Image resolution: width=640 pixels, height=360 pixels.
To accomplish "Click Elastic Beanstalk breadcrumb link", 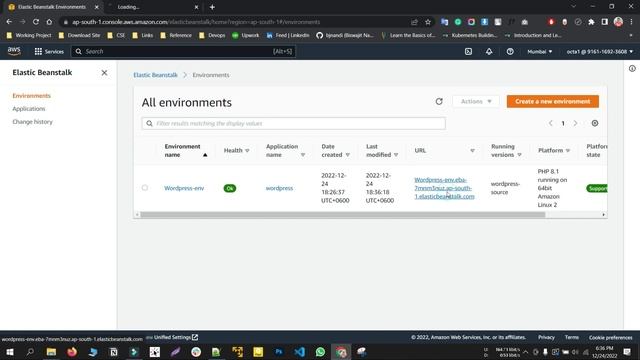I will 156,75.
